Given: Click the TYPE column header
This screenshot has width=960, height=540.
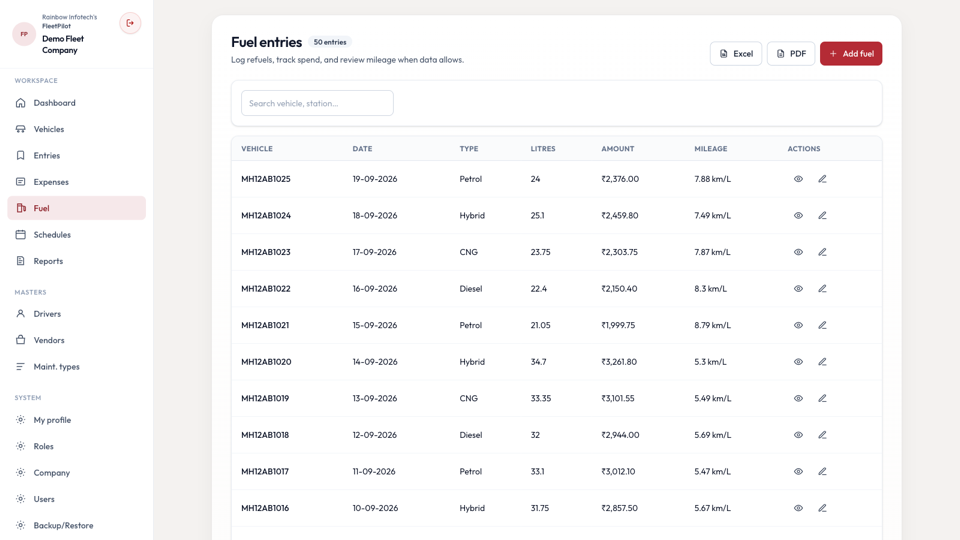Looking at the screenshot, I should click(469, 149).
